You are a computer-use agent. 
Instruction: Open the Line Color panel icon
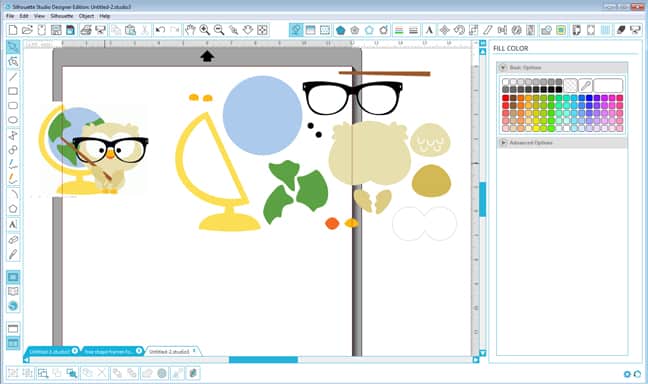click(x=399, y=30)
